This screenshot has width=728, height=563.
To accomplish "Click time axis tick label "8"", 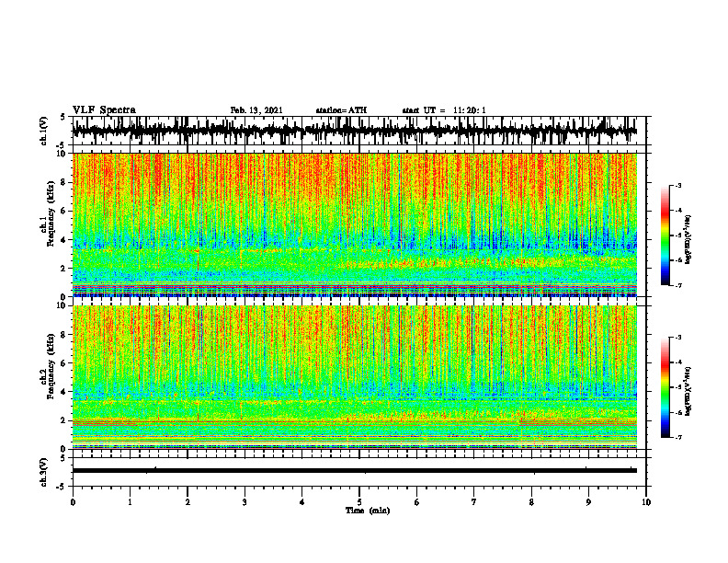I will pos(531,502).
